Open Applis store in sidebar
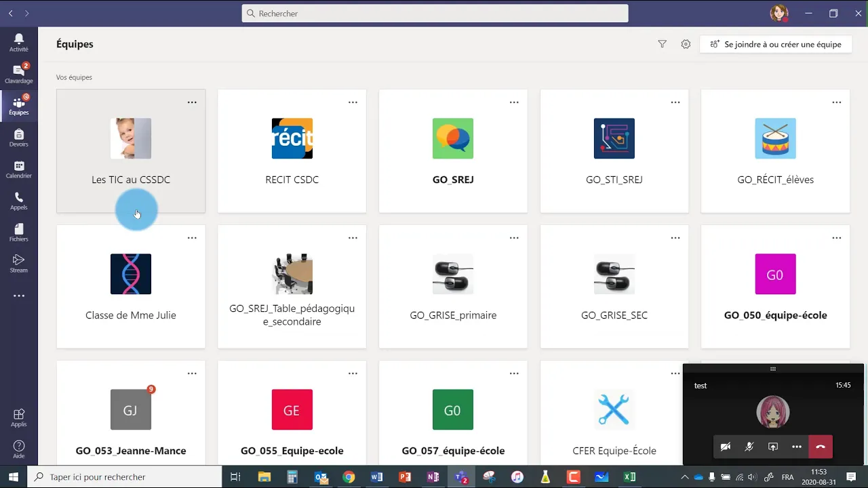The image size is (868, 488). (x=19, y=418)
